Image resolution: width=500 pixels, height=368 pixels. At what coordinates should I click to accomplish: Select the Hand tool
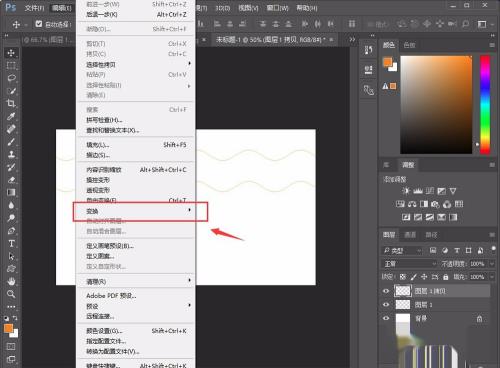coord(11,281)
